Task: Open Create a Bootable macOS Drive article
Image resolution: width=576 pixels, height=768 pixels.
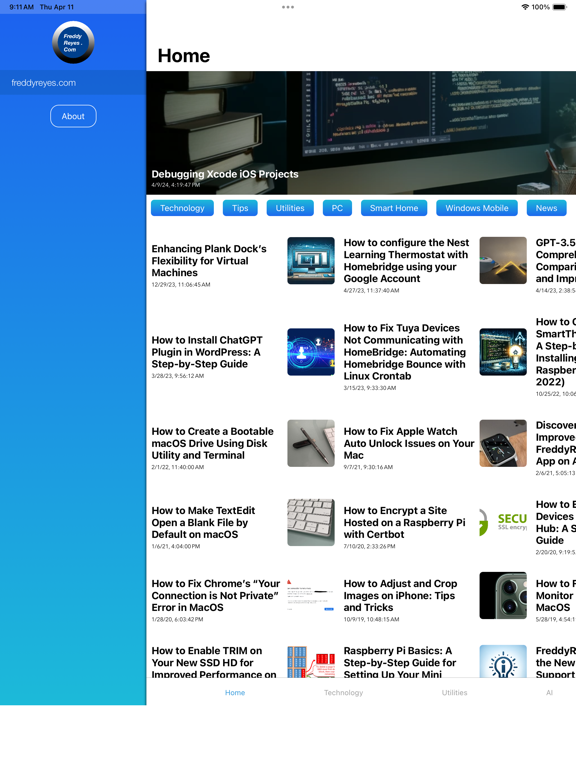Action: pyautogui.click(x=213, y=443)
